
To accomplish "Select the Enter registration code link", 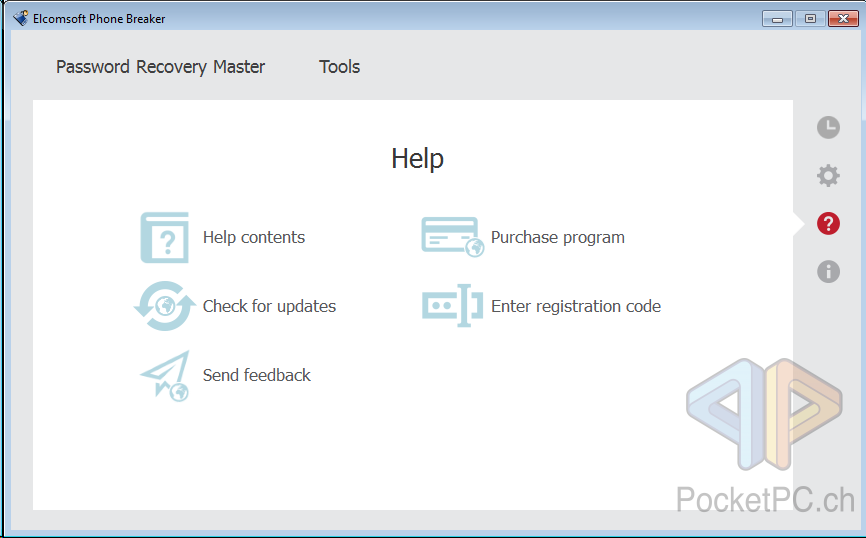I will pos(575,306).
